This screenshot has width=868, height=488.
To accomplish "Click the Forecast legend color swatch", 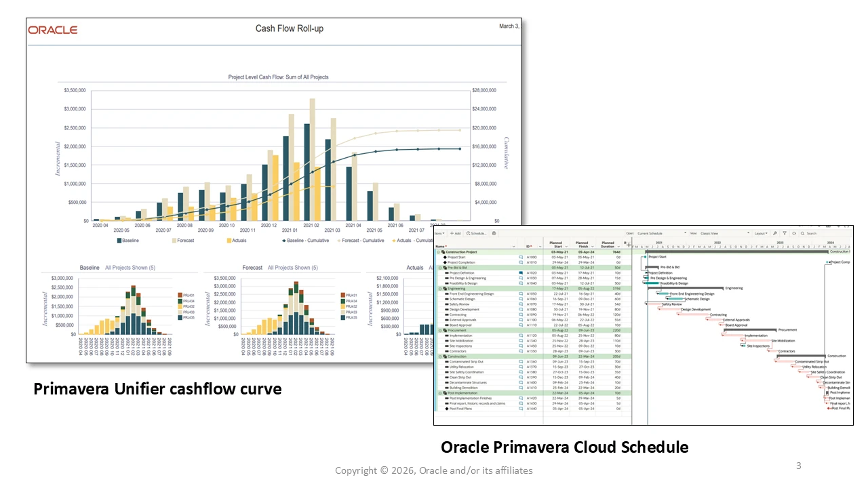I will pyautogui.click(x=175, y=240).
